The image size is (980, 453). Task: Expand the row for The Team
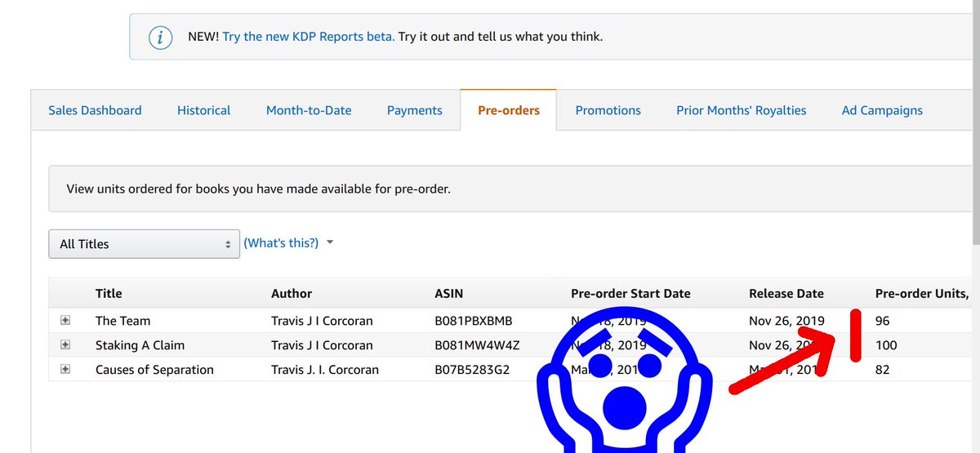65,321
